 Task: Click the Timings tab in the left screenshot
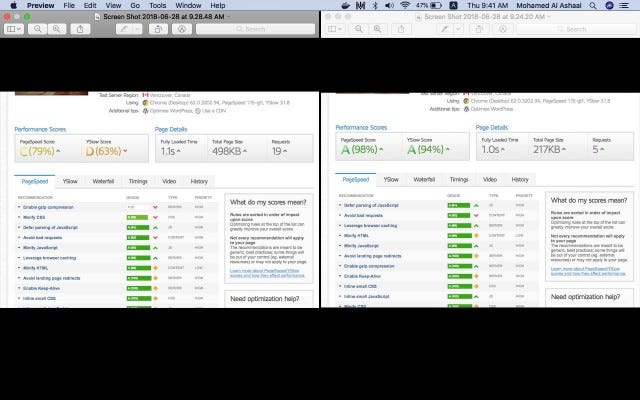point(138,181)
